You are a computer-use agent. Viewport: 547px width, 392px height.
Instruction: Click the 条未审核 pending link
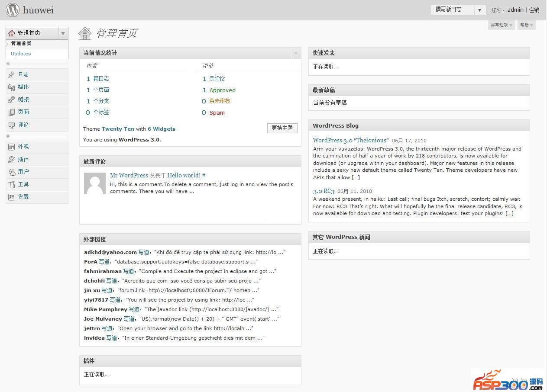[220, 101]
